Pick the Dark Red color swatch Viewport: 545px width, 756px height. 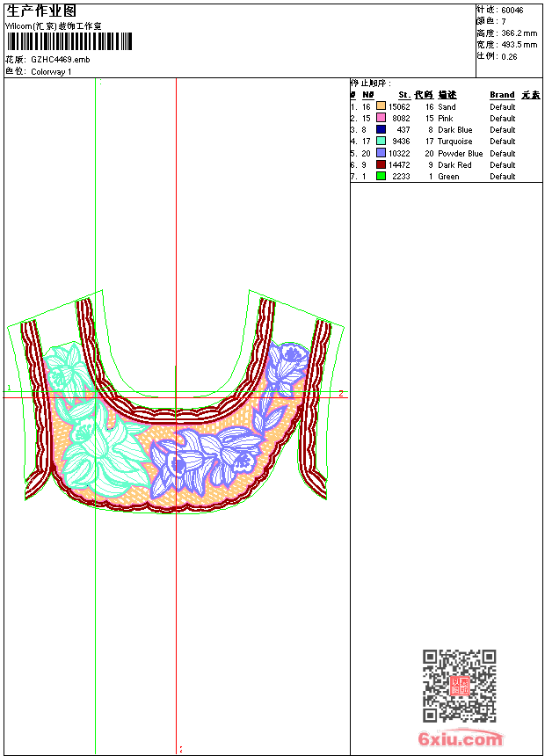point(381,164)
